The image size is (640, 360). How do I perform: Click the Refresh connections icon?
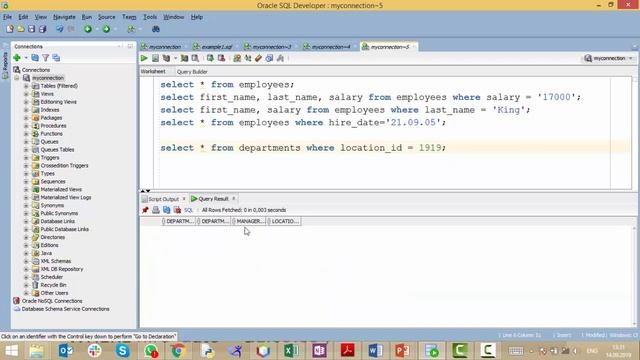tap(35, 58)
